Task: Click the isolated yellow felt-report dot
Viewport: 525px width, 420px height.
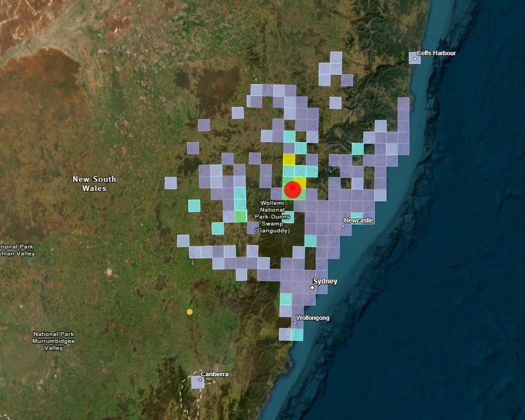Action: coord(189,312)
